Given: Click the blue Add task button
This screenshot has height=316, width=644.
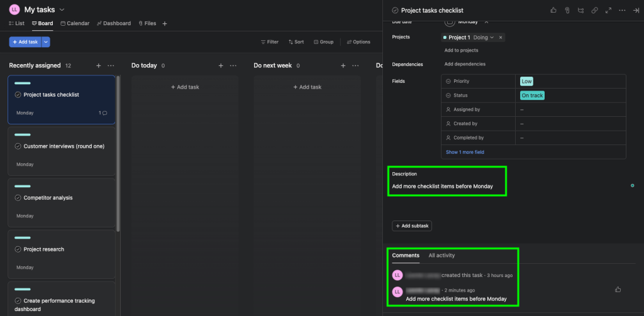Looking at the screenshot, I should [x=25, y=42].
